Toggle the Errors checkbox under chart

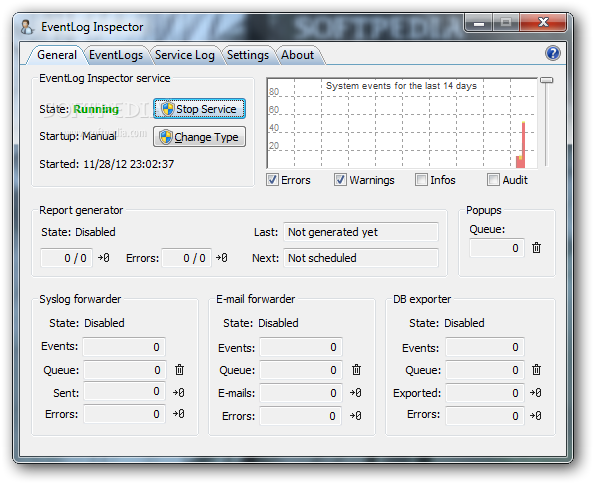pos(272,180)
